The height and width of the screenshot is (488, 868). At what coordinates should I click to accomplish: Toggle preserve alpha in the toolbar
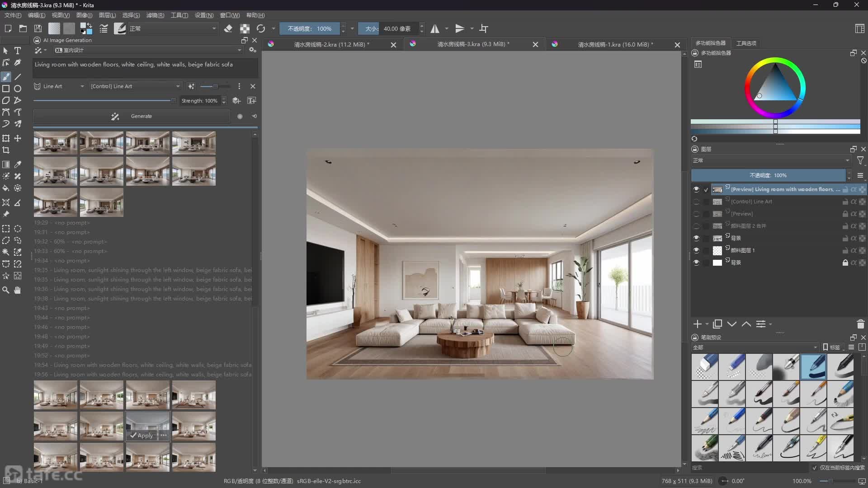(245, 28)
